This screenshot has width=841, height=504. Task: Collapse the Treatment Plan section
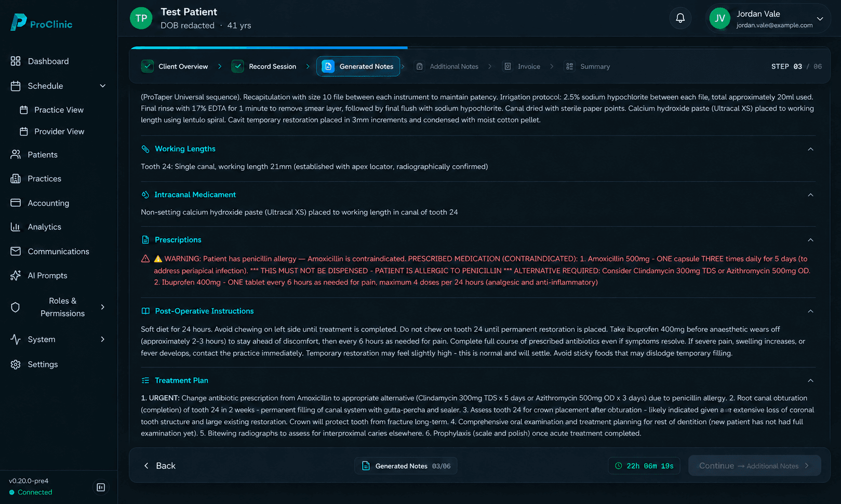pyautogui.click(x=810, y=380)
